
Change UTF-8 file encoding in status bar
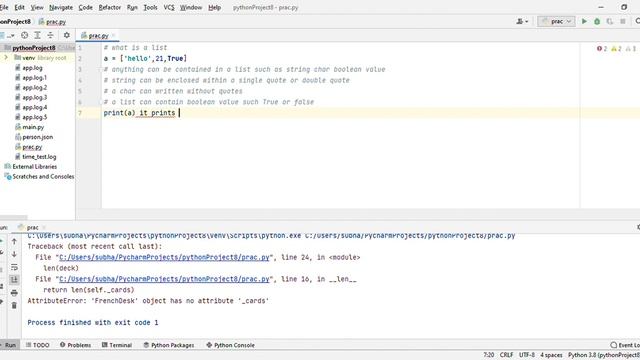point(527,355)
